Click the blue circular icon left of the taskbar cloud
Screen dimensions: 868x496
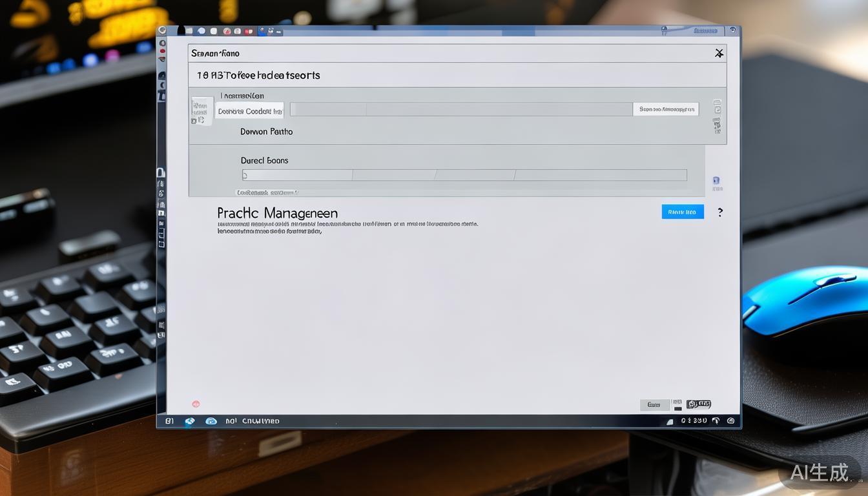click(x=190, y=421)
